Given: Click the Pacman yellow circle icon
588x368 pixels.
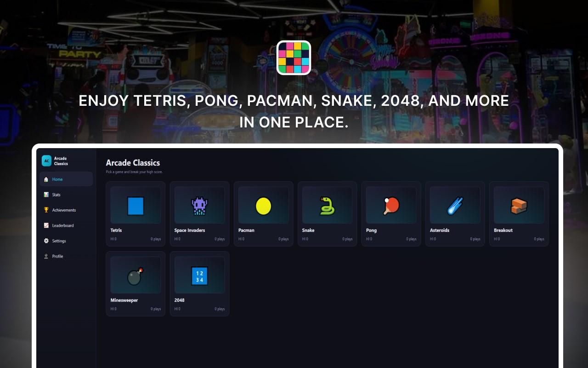Looking at the screenshot, I should tap(263, 206).
